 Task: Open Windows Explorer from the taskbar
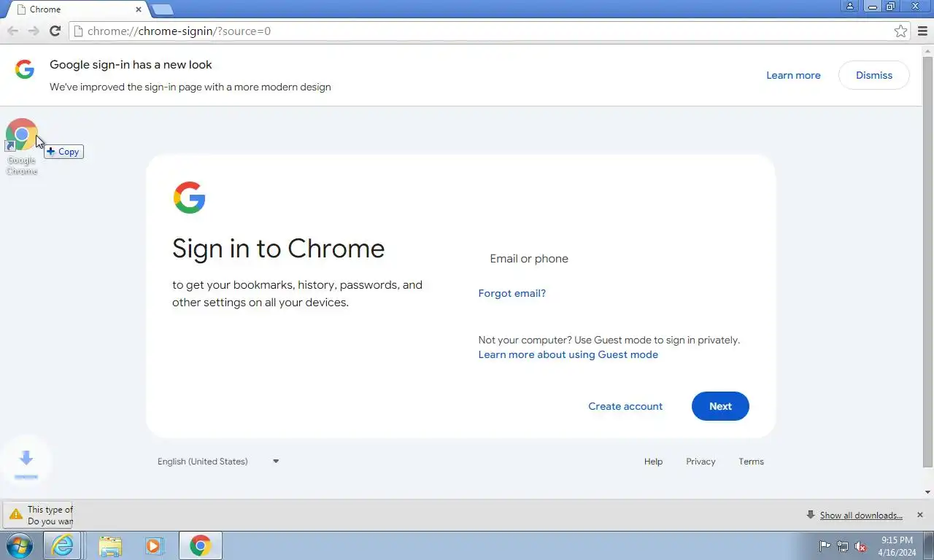pyautogui.click(x=110, y=545)
